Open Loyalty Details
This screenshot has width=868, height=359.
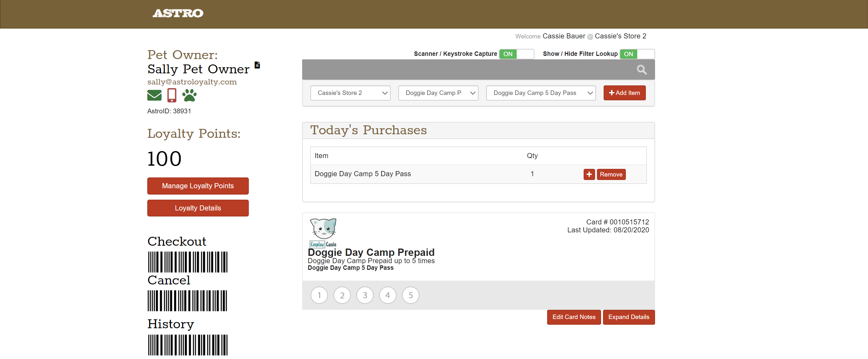[198, 208]
